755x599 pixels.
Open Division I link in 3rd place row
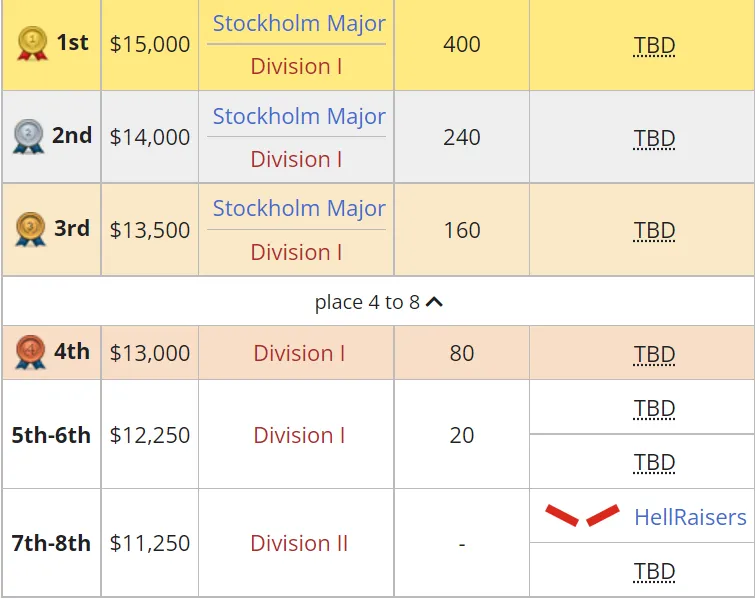[x=296, y=252]
